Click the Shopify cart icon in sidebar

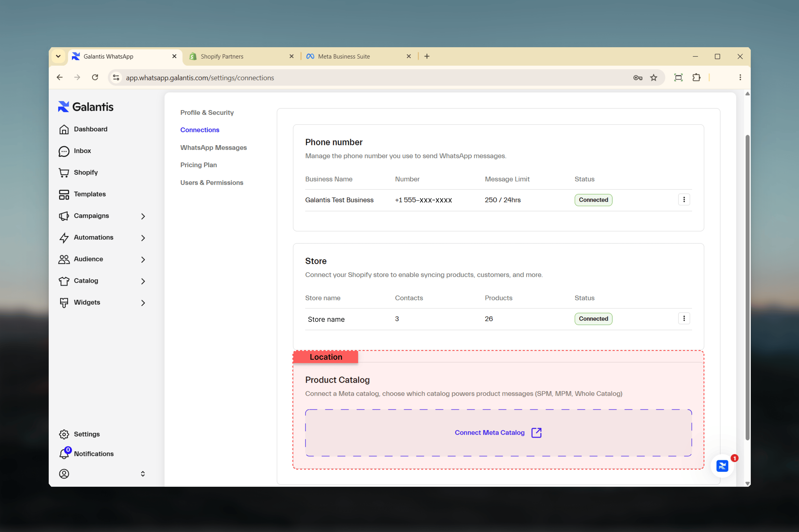click(64, 173)
